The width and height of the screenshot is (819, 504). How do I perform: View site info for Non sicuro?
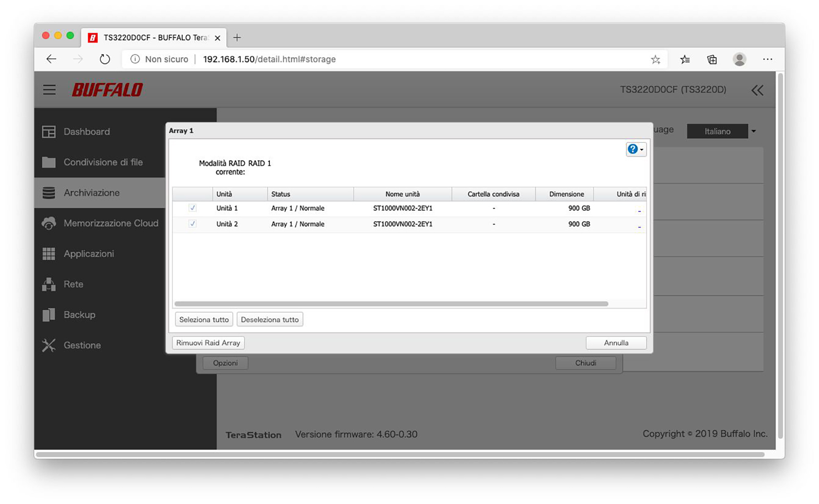pos(160,59)
